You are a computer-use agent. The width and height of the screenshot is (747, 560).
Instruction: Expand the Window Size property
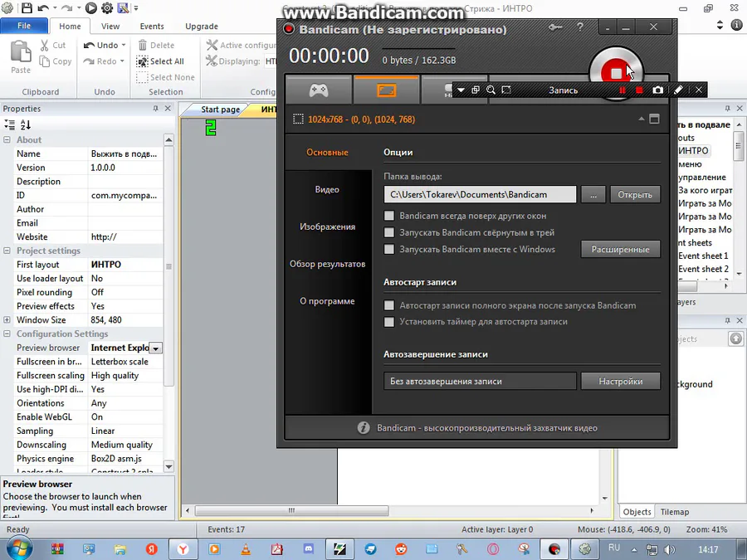coord(7,320)
